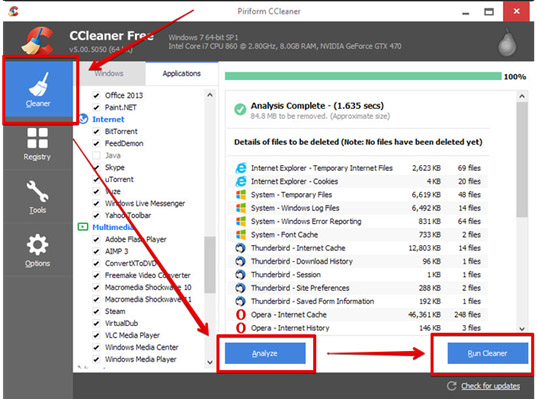538x399 pixels.
Task: Toggle the Windows Media Player checkbox
Action: [x=96, y=359]
